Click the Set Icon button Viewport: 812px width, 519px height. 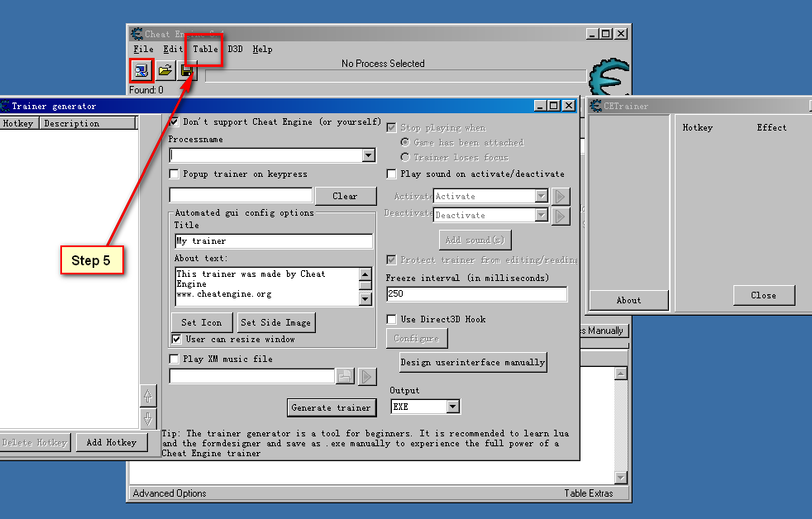click(202, 322)
